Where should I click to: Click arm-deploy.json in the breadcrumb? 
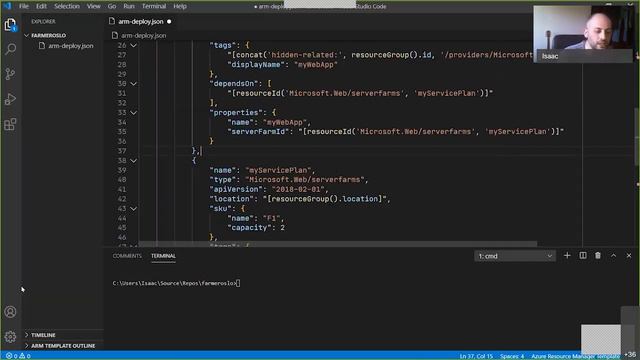[143, 36]
